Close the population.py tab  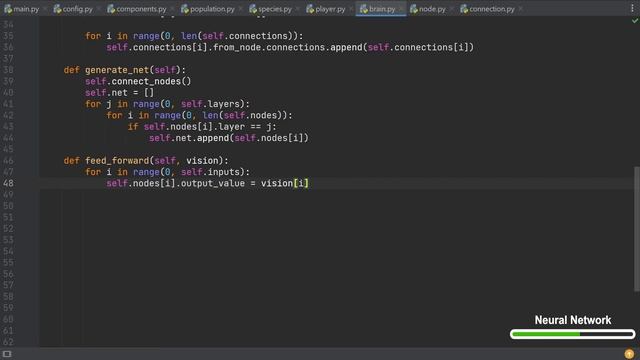tap(240, 9)
